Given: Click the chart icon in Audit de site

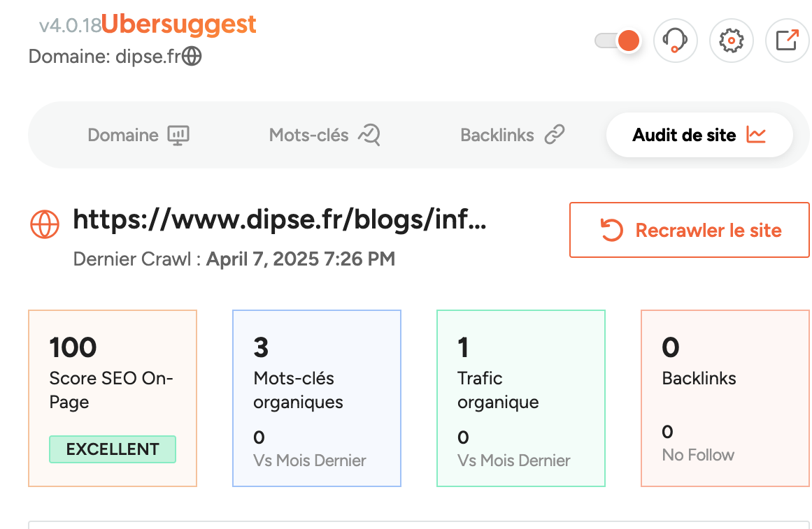Looking at the screenshot, I should (756, 135).
